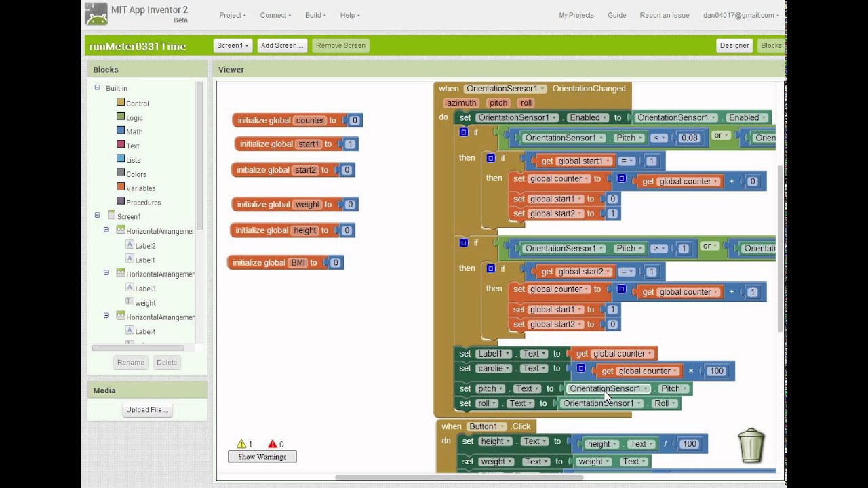Open the 'or' operator dropdown in first if
The height and width of the screenshot is (488, 868).
click(721, 136)
